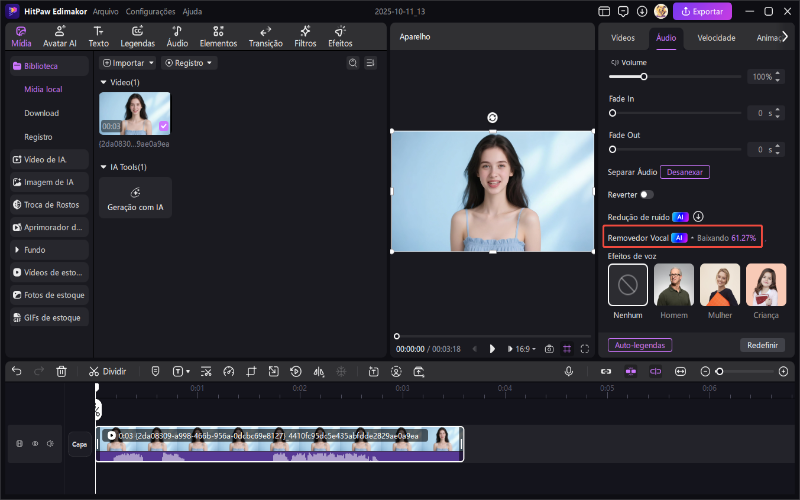Open the speed gauge tool in timeline toolbar
The height and width of the screenshot is (500, 800).
(229, 371)
